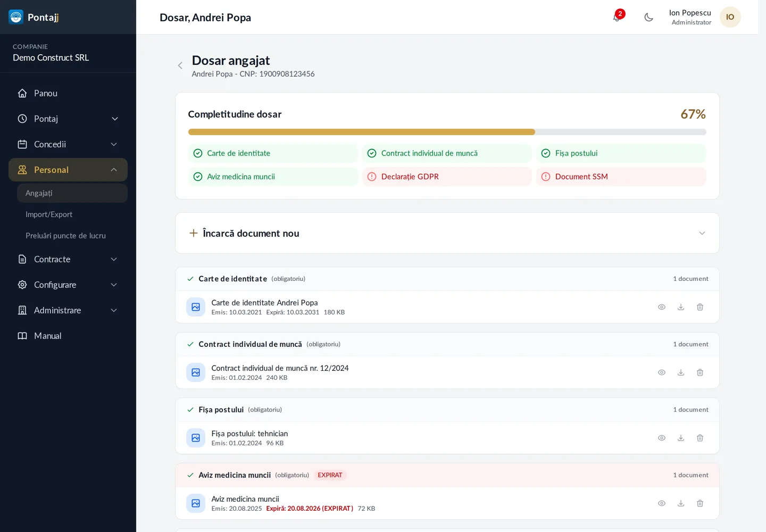766x532 pixels.
Task: Select Angajați in the sidebar
Action: 72,193
